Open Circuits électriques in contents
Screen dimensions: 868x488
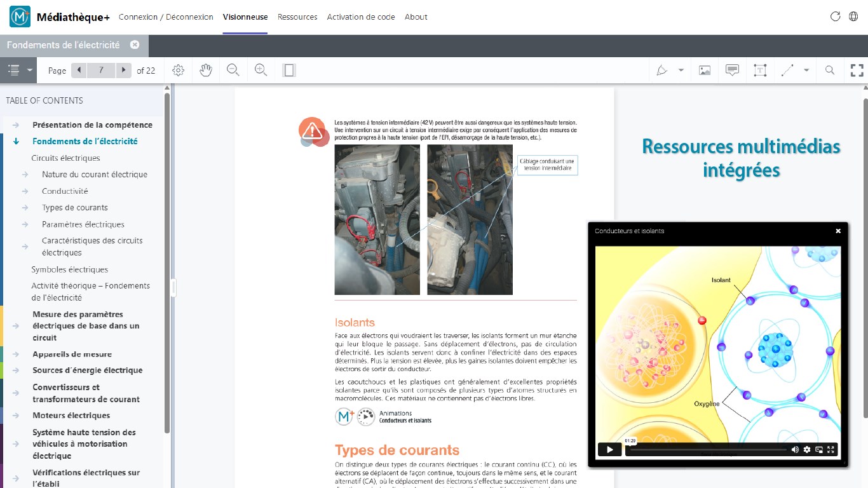pyautogui.click(x=66, y=158)
